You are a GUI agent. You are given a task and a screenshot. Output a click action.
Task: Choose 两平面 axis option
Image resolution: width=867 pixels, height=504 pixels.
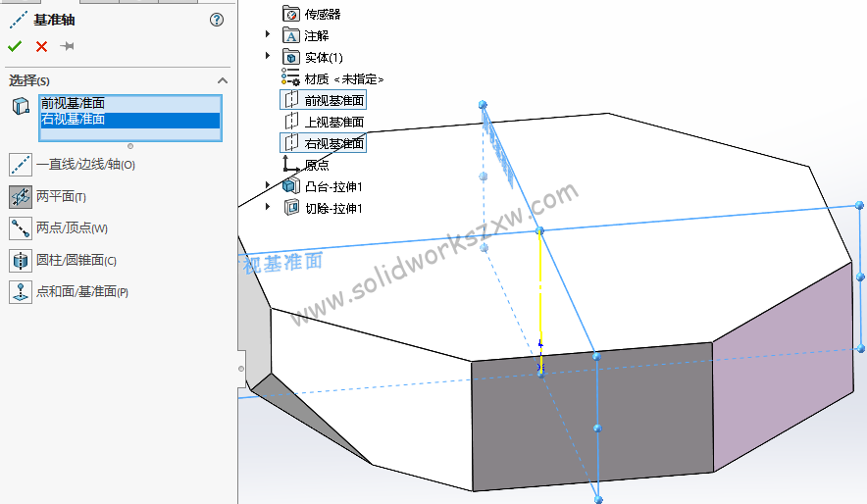(x=47, y=197)
